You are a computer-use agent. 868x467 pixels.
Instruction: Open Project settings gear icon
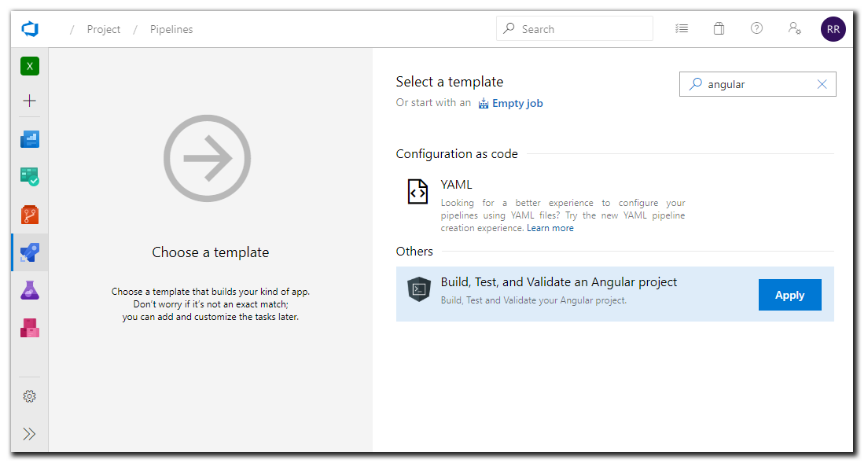29,396
